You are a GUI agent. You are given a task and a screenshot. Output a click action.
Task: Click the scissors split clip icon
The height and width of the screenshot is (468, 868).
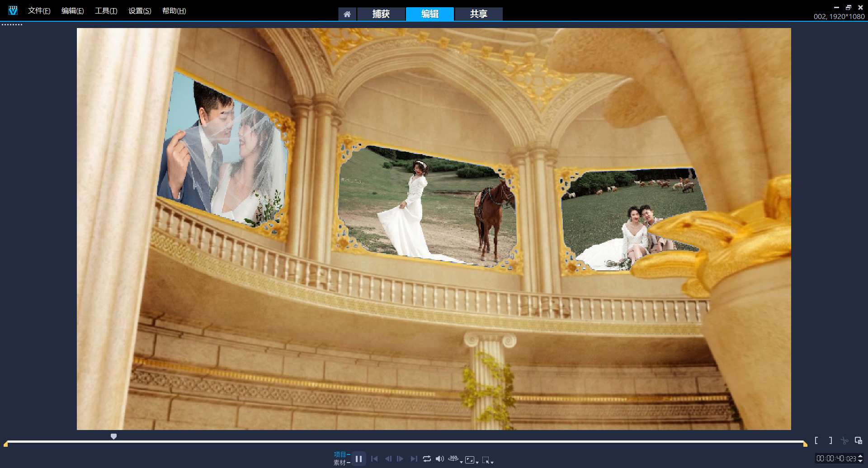tap(844, 440)
